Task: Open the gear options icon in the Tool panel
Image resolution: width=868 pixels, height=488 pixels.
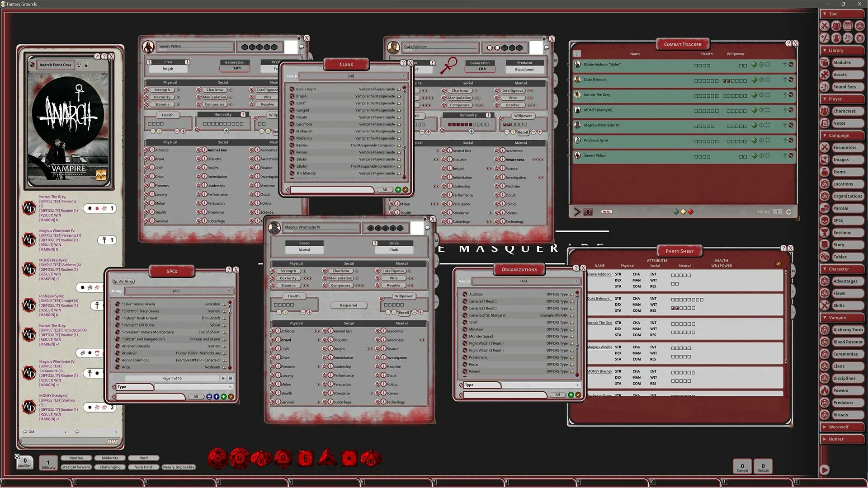Action: [859, 38]
